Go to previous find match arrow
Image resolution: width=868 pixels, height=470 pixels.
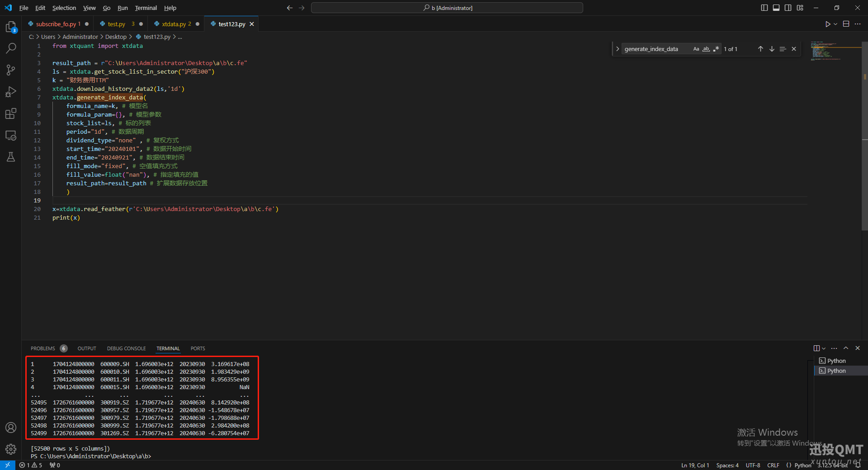(x=760, y=49)
